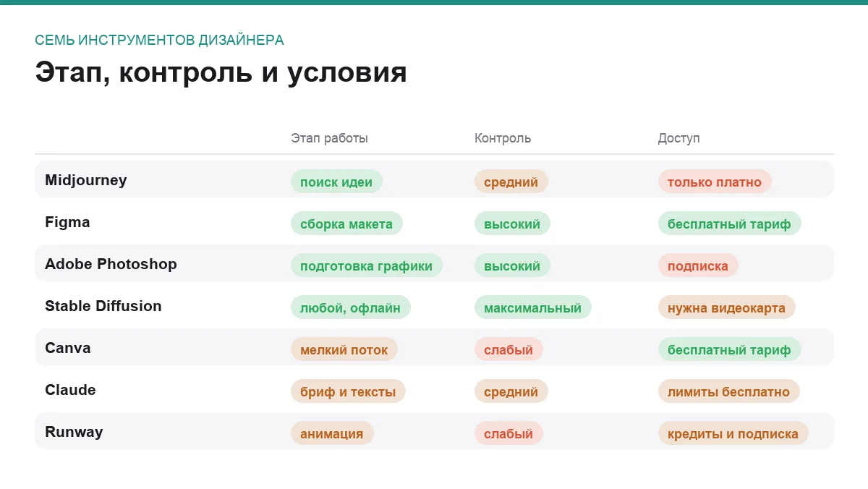Click the 'поиск идеи' tag
This screenshot has height=489, width=868.
click(x=336, y=182)
